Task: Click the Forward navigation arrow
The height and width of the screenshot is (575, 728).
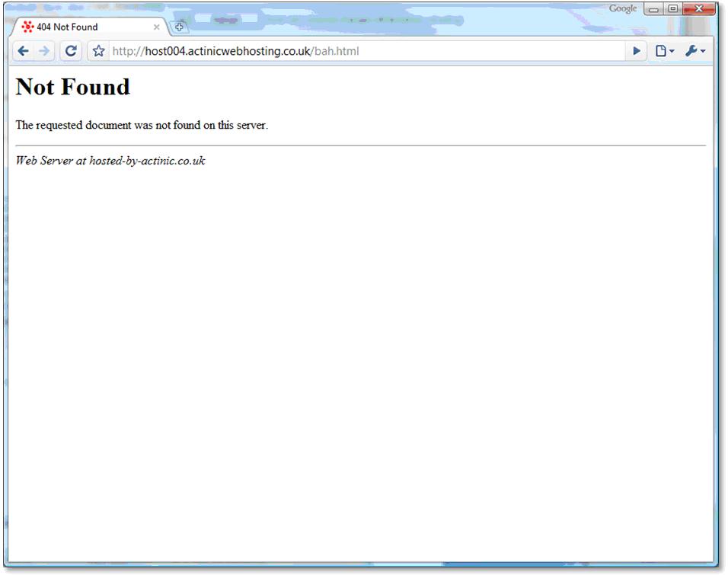Action: [44, 51]
